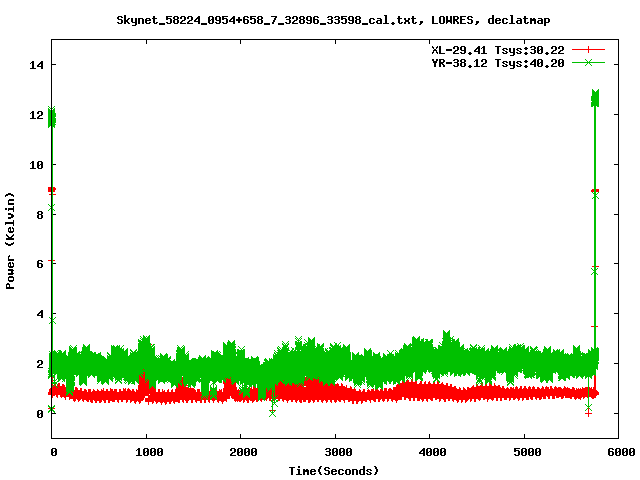Screen dimensions: 640x480
Task: Click the y-axis tick label 8
Action: 40,215
